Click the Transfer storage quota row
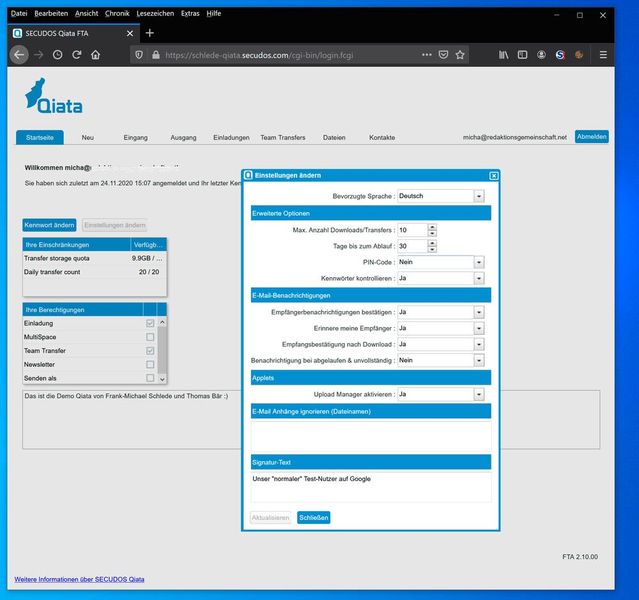This screenshot has height=600, width=639. [95, 258]
